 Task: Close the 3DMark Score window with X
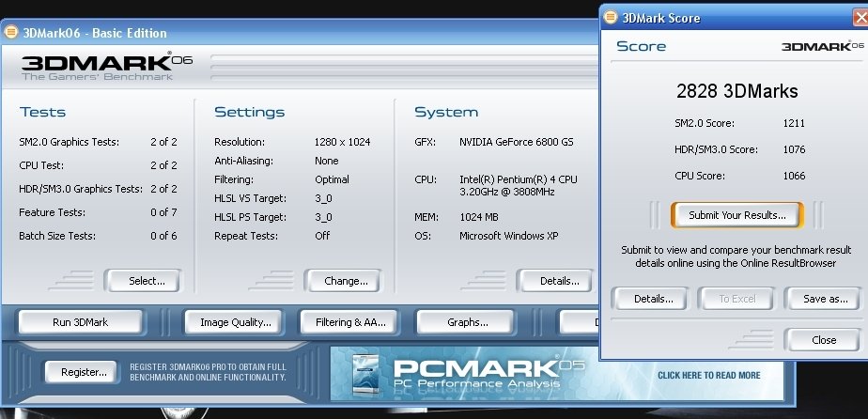(861, 18)
